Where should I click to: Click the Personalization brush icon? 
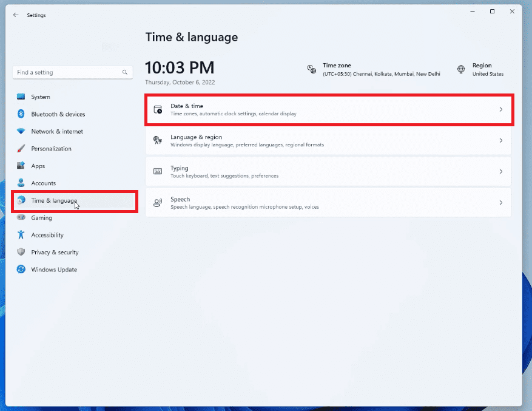point(21,148)
